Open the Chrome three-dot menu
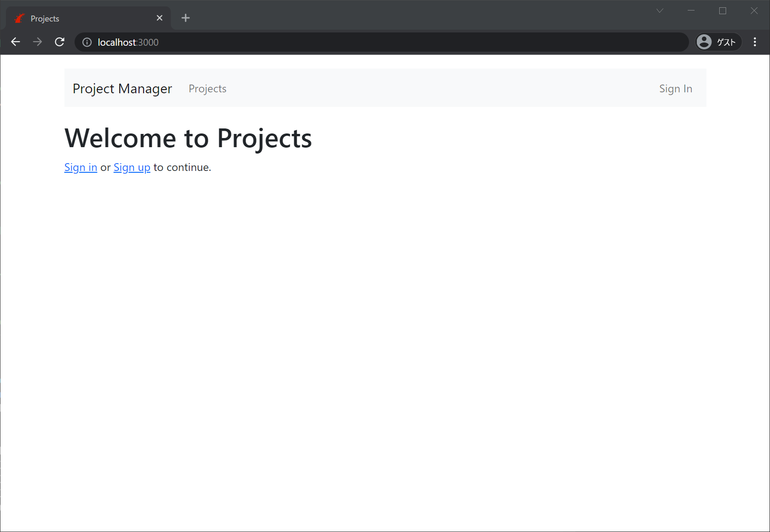The image size is (770, 532). tap(754, 42)
